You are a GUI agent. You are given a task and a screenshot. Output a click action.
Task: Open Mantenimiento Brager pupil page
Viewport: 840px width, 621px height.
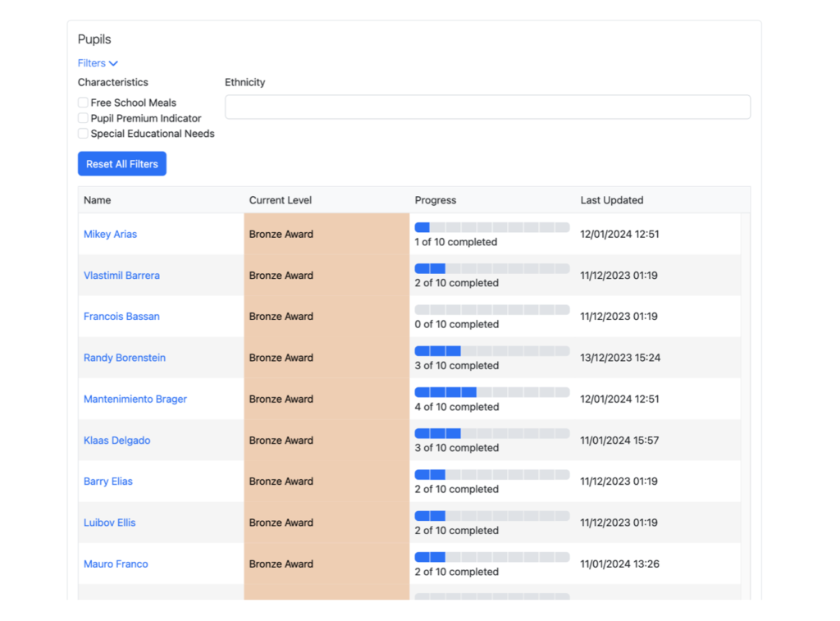[135, 400]
